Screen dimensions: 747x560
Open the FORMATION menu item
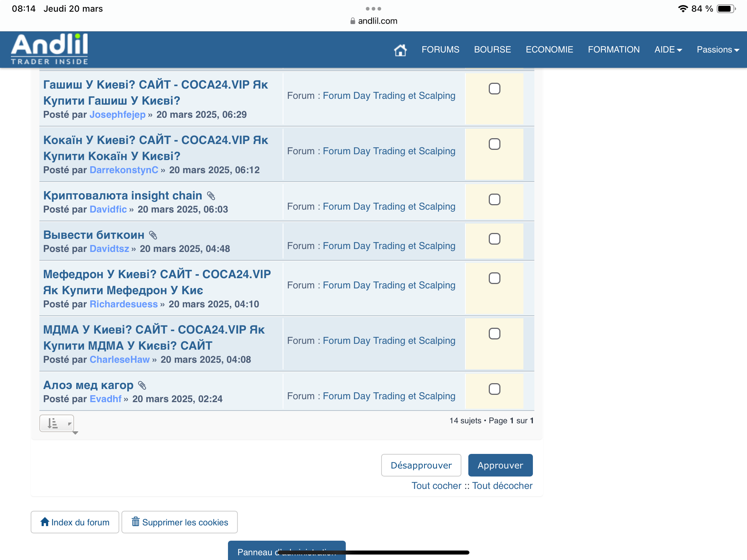point(614,50)
